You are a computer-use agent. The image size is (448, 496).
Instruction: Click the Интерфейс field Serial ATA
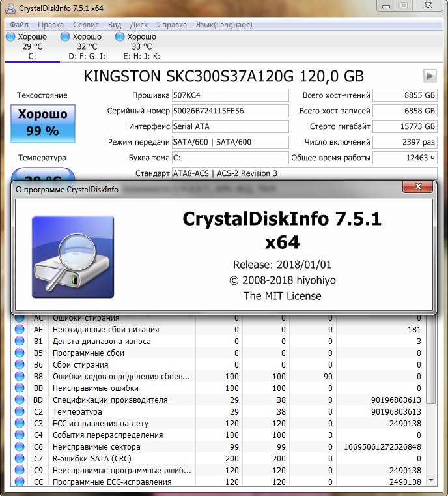(230, 126)
